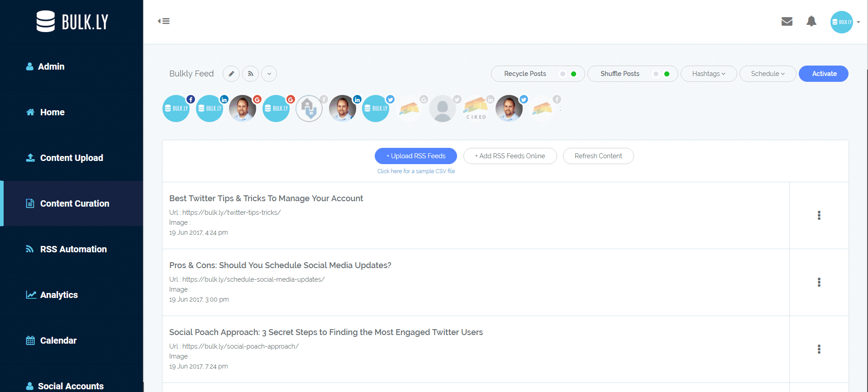Click the Social Accounts person icon
Image resolution: width=868 pixels, height=392 pixels.
tap(30, 386)
